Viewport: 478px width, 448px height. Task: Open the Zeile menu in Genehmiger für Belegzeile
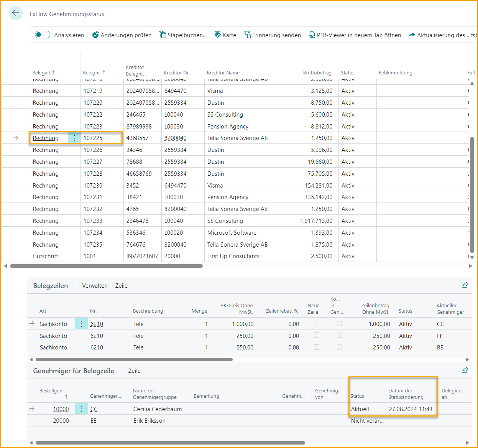tap(134, 371)
